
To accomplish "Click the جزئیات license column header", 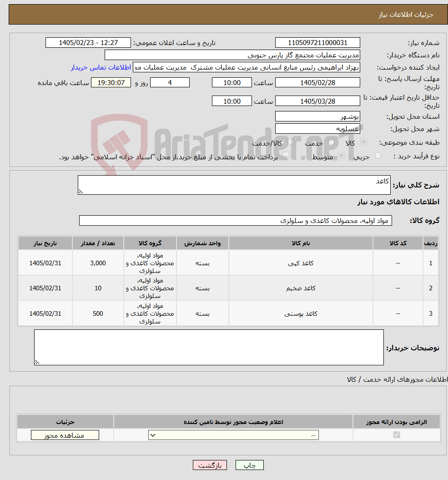I will click(x=65, y=422).
